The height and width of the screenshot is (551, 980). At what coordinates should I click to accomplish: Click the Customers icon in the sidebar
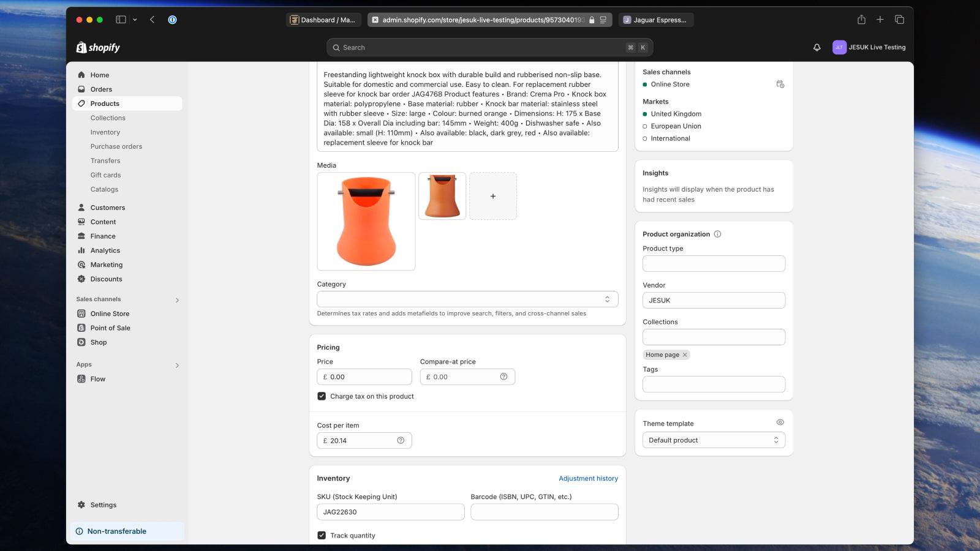pos(81,208)
